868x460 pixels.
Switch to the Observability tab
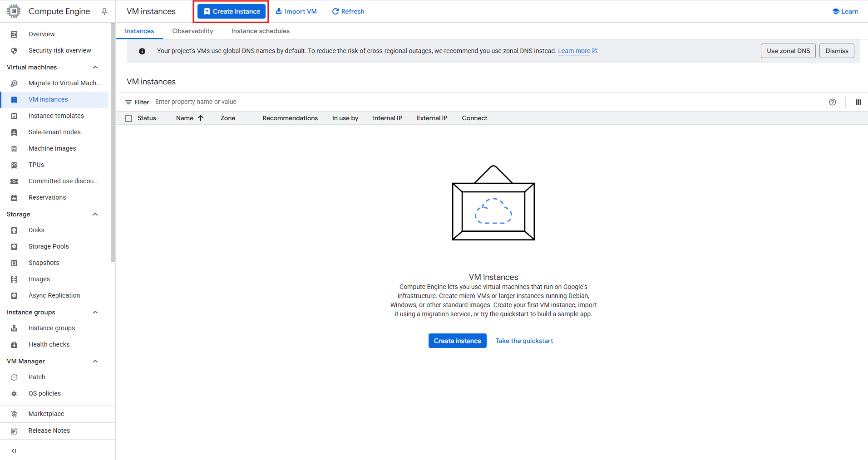192,31
